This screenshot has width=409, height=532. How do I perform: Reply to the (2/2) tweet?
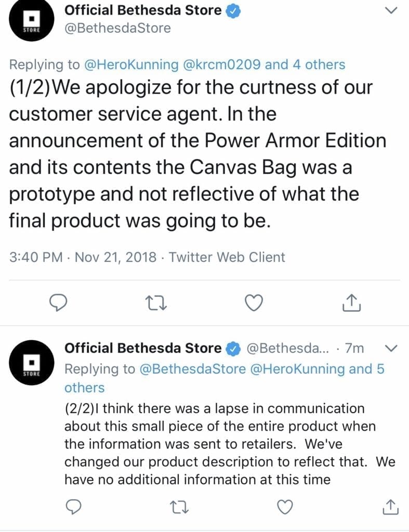tap(73, 507)
